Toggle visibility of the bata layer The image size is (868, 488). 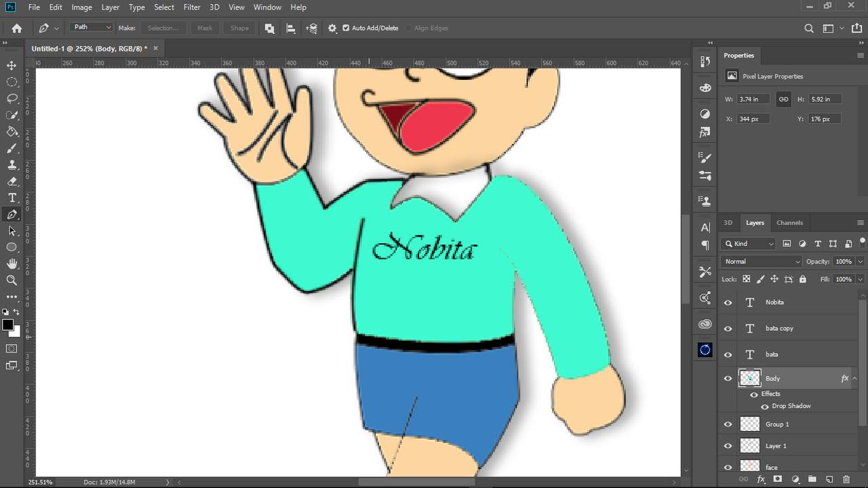(728, 354)
